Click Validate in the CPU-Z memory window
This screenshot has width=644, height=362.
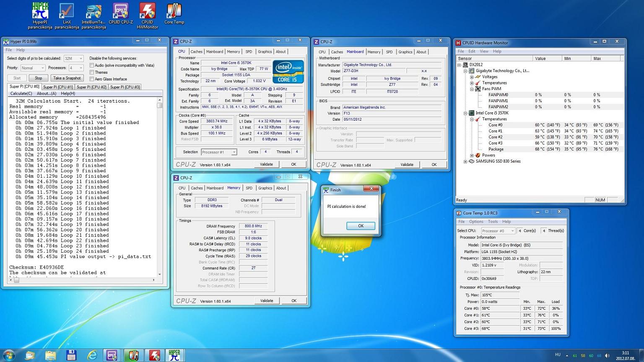267,301
